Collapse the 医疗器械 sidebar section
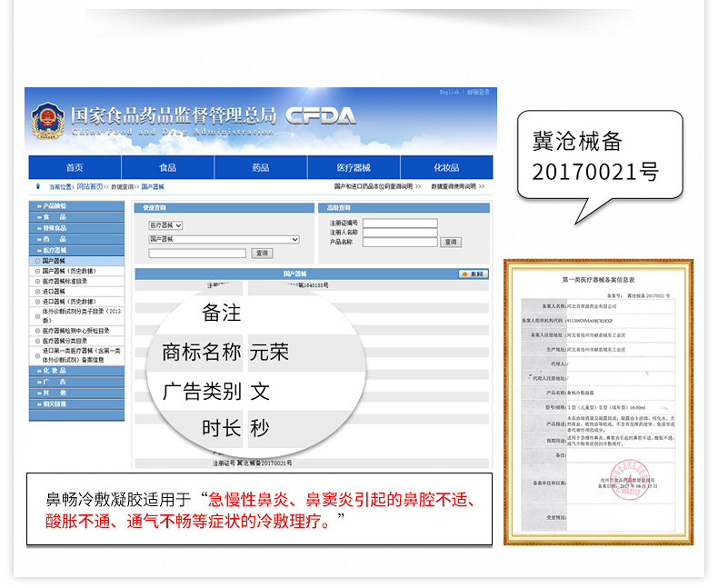 (x=76, y=250)
